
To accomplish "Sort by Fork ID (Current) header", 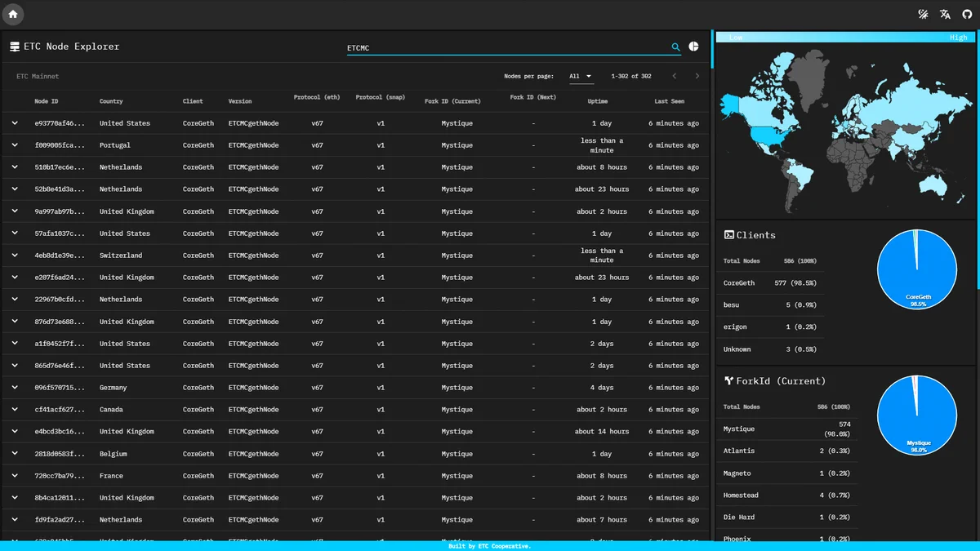I will point(452,101).
